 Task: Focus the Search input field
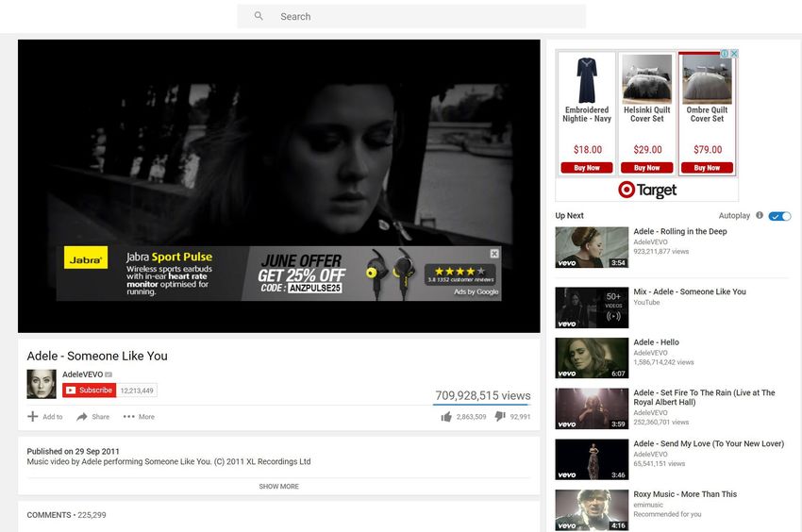(x=411, y=16)
